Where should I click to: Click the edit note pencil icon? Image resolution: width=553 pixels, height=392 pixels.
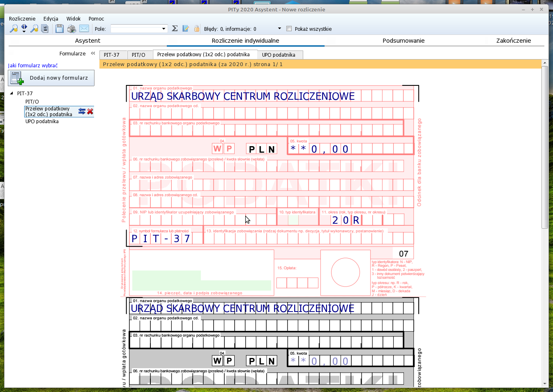tap(186, 28)
